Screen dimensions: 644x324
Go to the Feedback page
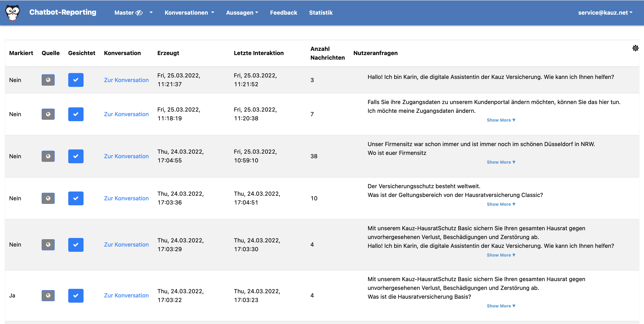[283, 13]
